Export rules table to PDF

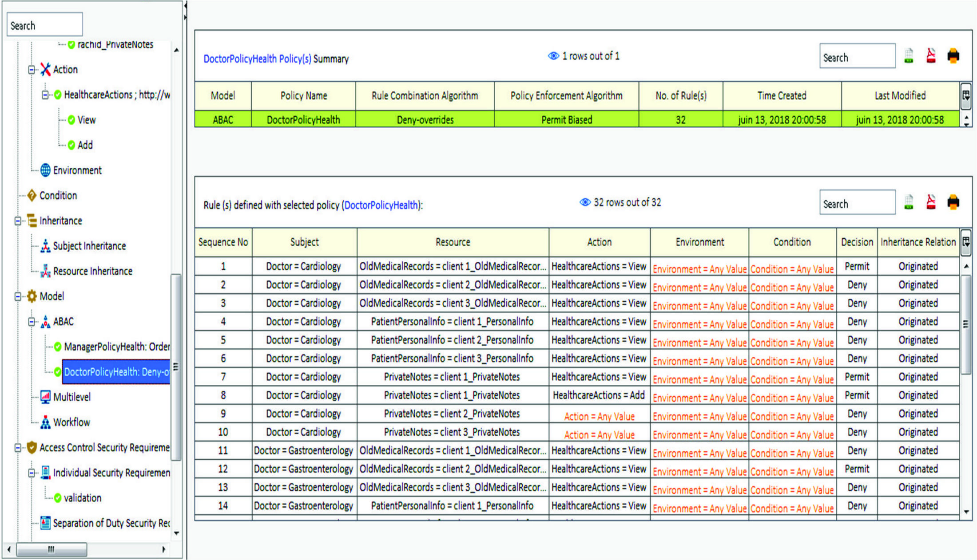[931, 202]
